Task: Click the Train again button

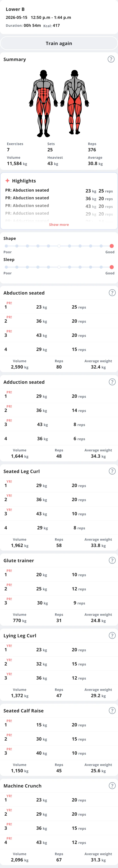Action: pos(59,43)
